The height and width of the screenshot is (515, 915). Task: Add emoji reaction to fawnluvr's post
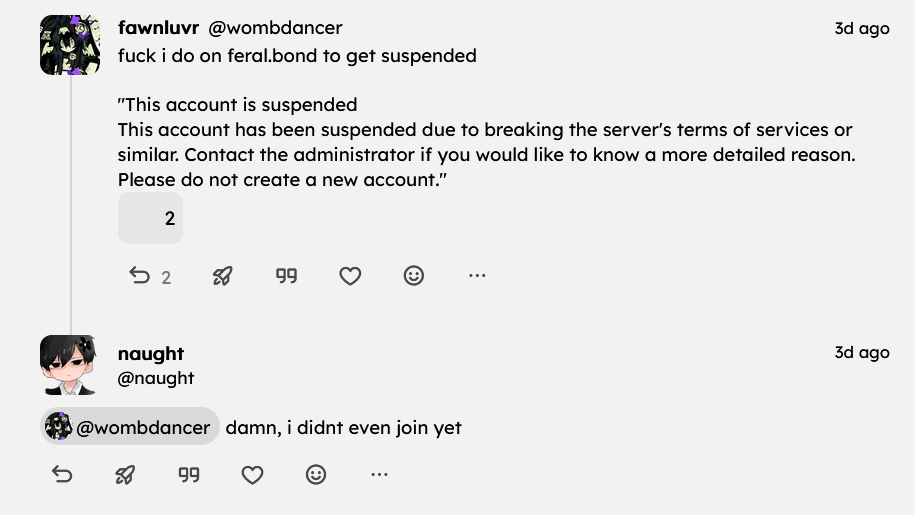coord(414,276)
